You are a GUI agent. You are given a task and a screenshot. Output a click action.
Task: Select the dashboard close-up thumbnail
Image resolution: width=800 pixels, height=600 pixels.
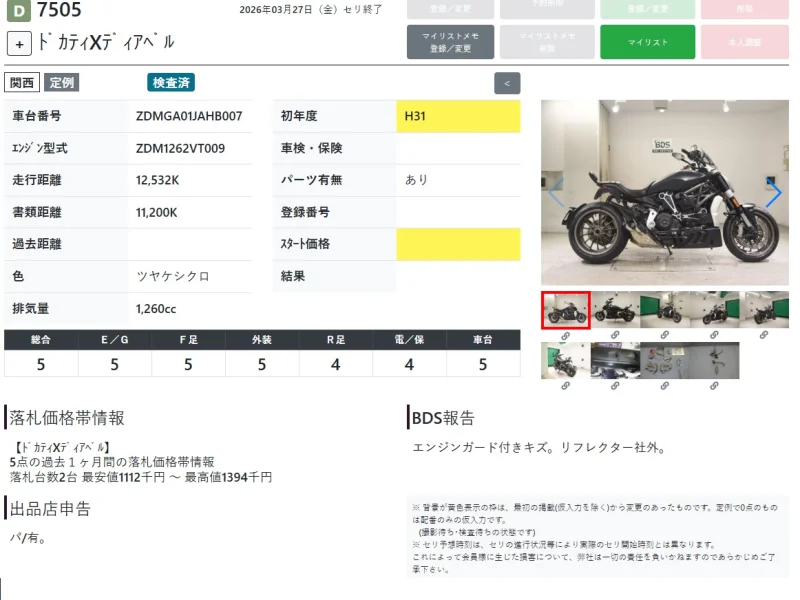tap(615, 361)
